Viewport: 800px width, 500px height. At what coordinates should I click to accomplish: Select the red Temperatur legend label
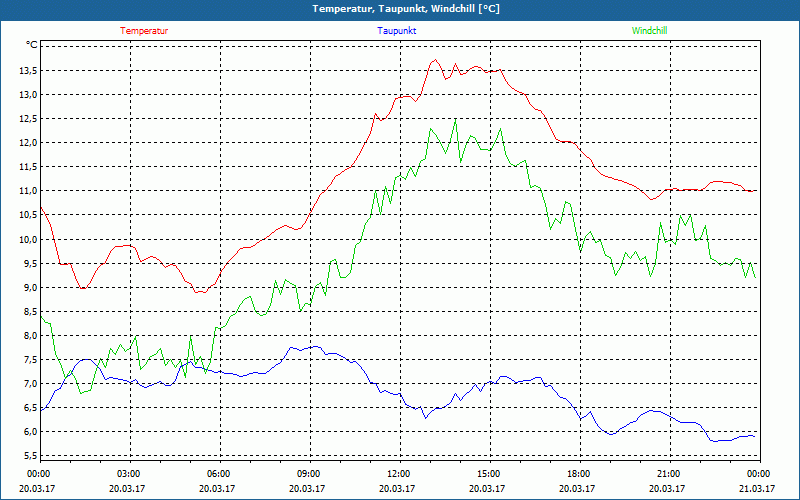(x=144, y=31)
